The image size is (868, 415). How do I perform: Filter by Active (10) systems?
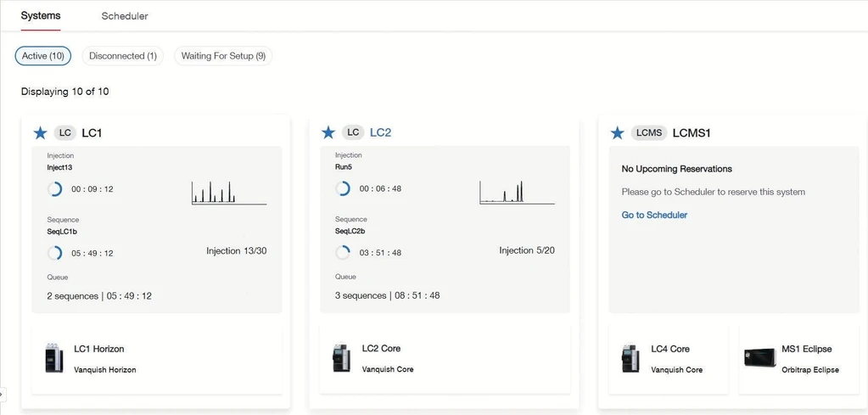click(x=43, y=56)
